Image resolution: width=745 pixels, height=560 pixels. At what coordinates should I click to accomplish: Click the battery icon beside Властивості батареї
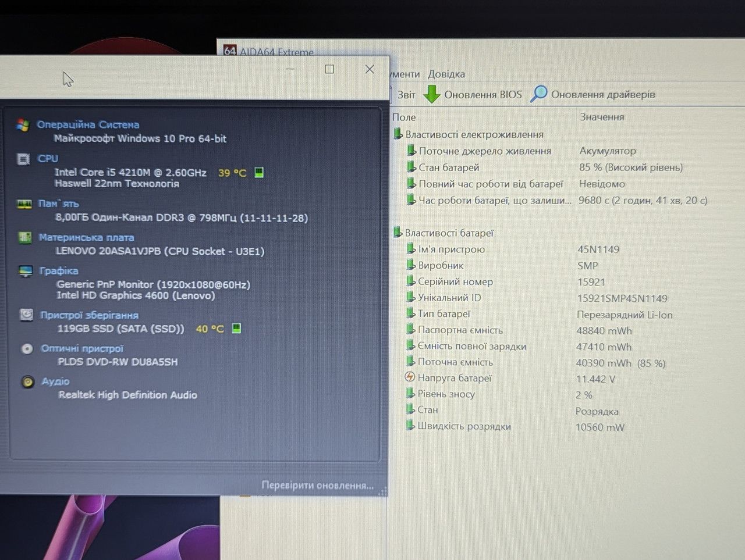click(x=398, y=232)
